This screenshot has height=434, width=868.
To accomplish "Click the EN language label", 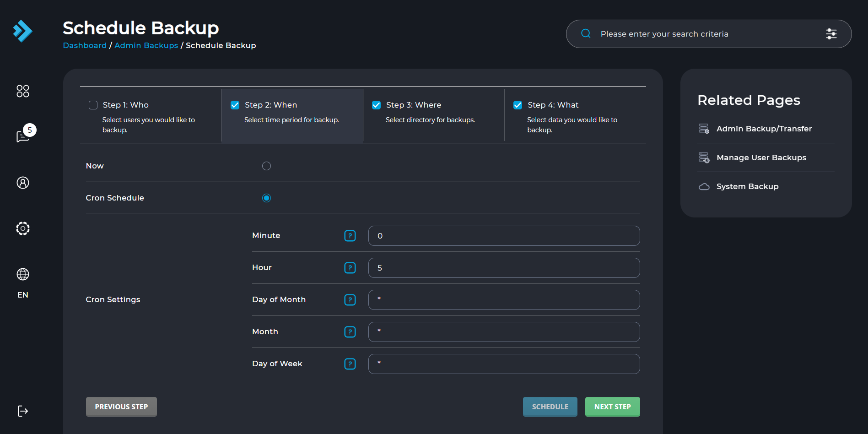I will [x=23, y=295].
